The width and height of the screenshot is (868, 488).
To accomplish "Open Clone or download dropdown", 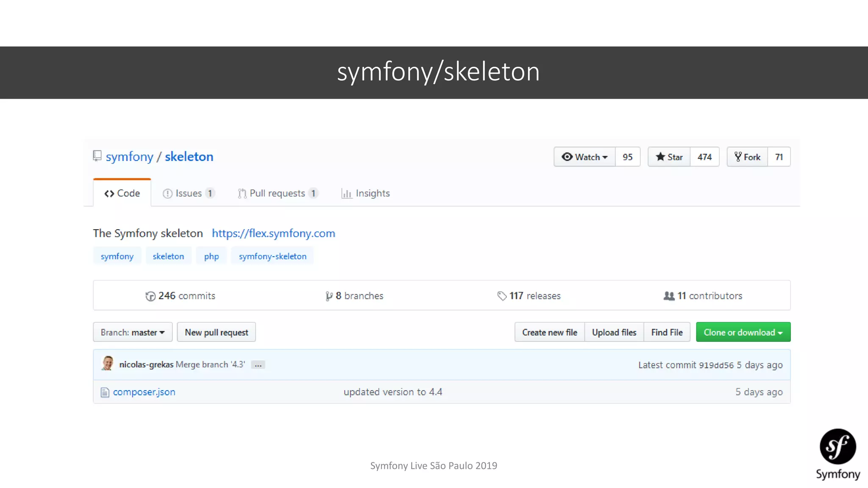I will coord(743,332).
